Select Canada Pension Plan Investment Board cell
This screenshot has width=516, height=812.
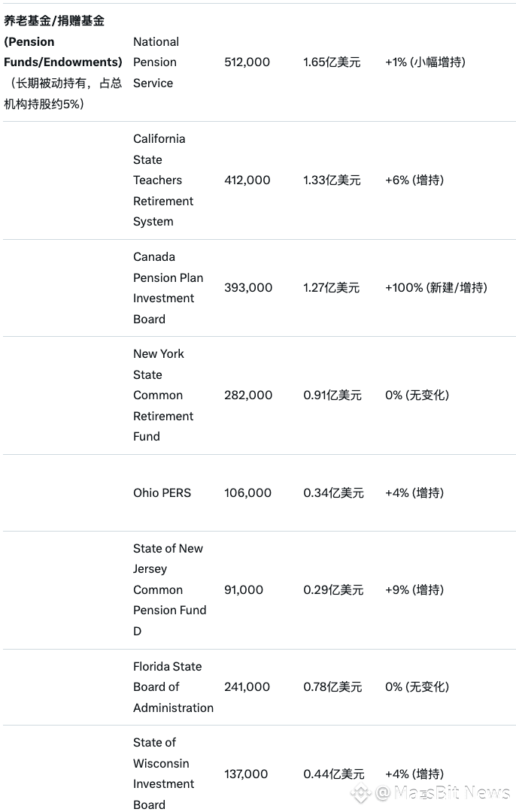coord(168,288)
